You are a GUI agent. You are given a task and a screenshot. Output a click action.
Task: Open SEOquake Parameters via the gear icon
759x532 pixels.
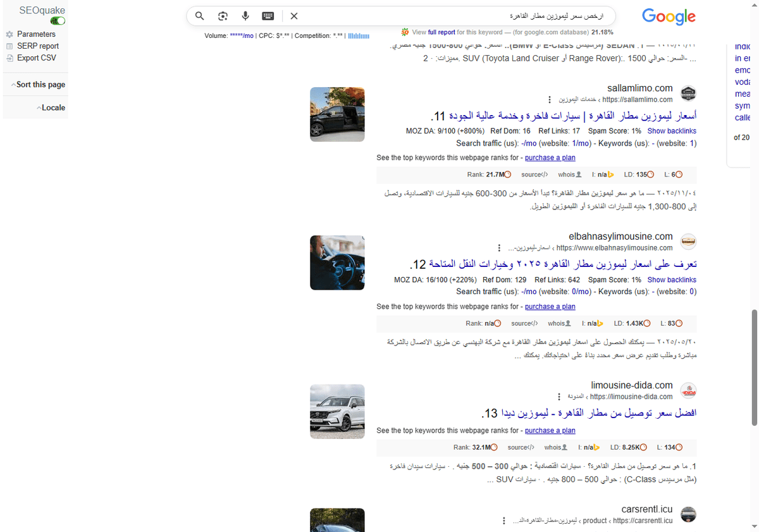11,34
